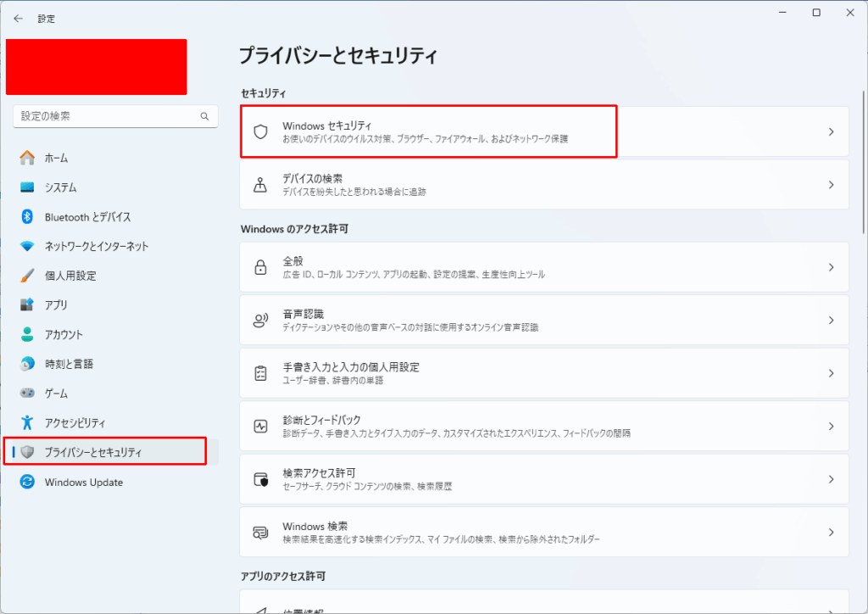Click the network Wi-Fi icon for ネットワークとインターネット
Viewport: 868px width, 614px height.
[x=27, y=246]
